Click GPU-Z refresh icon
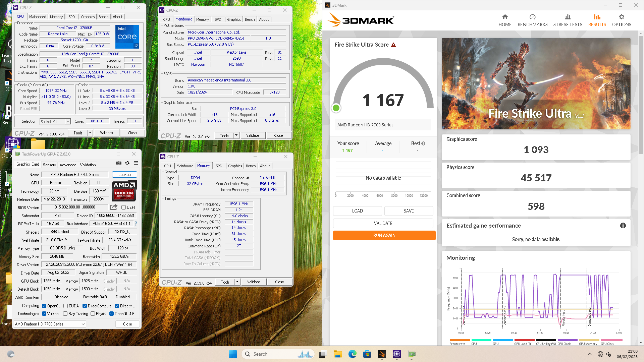This screenshot has width=644, height=362. point(127,163)
